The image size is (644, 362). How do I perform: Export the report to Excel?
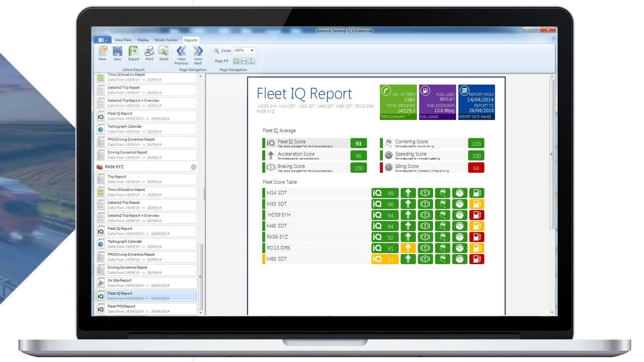pos(133,52)
